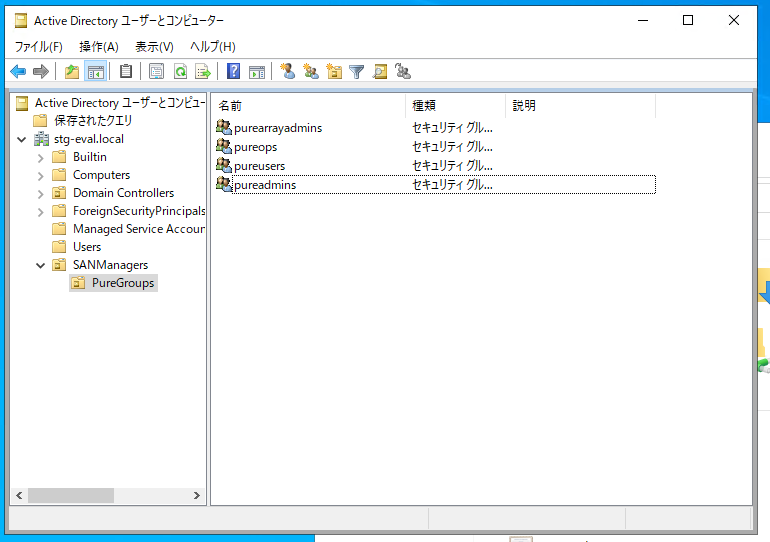Create a new organizational unit
Viewport: 770px width, 542px height.
(x=334, y=72)
